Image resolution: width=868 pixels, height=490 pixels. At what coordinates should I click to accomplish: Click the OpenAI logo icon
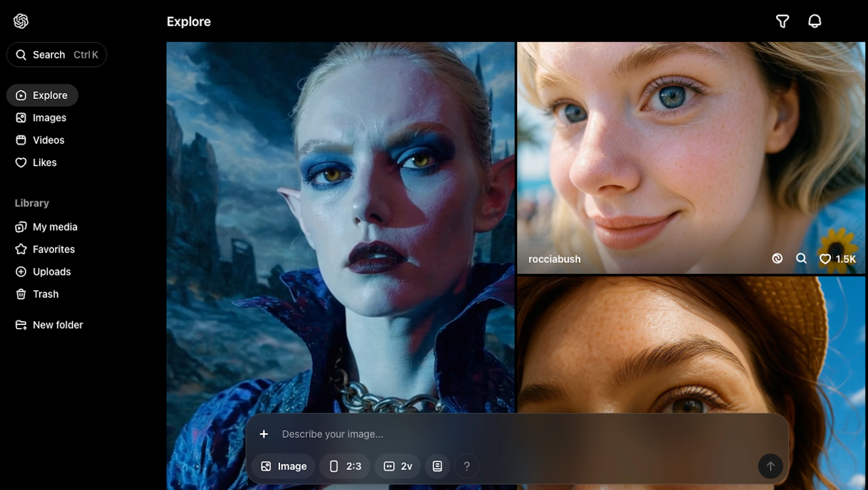click(x=21, y=21)
